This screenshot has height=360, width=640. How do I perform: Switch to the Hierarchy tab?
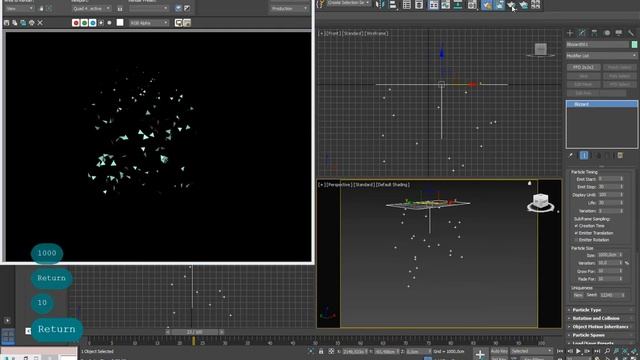coord(595,33)
